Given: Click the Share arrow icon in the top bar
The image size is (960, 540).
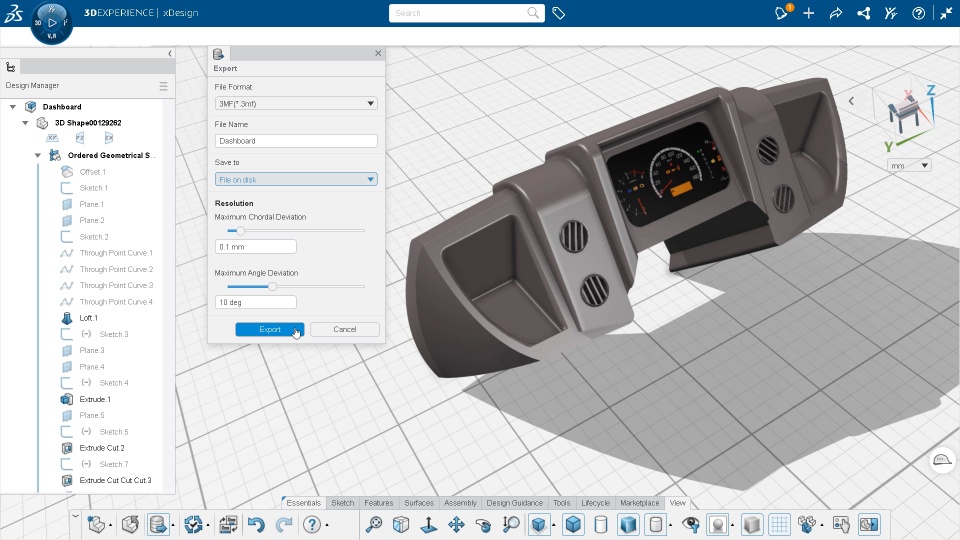Looking at the screenshot, I should coord(836,13).
